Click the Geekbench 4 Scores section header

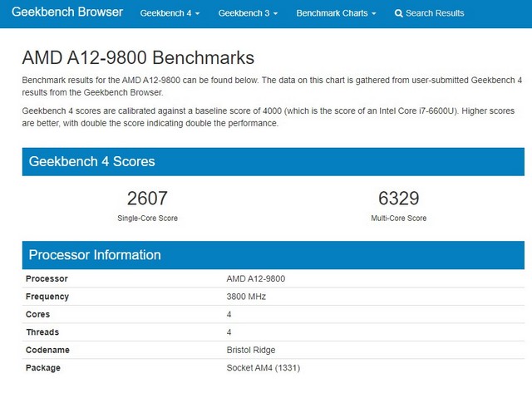coord(92,161)
